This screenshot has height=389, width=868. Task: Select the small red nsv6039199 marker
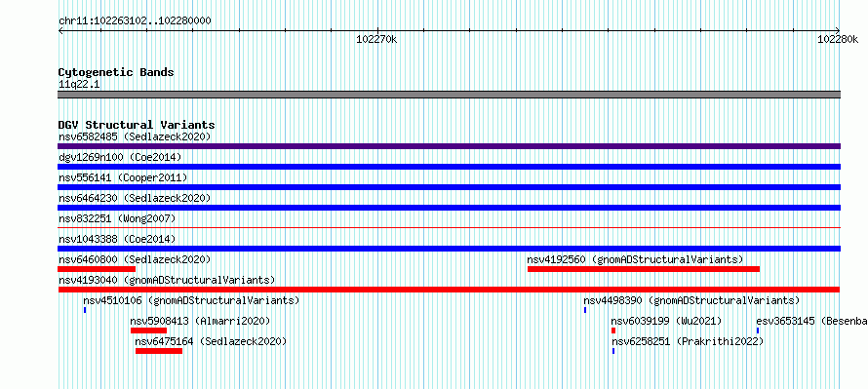pos(613,331)
